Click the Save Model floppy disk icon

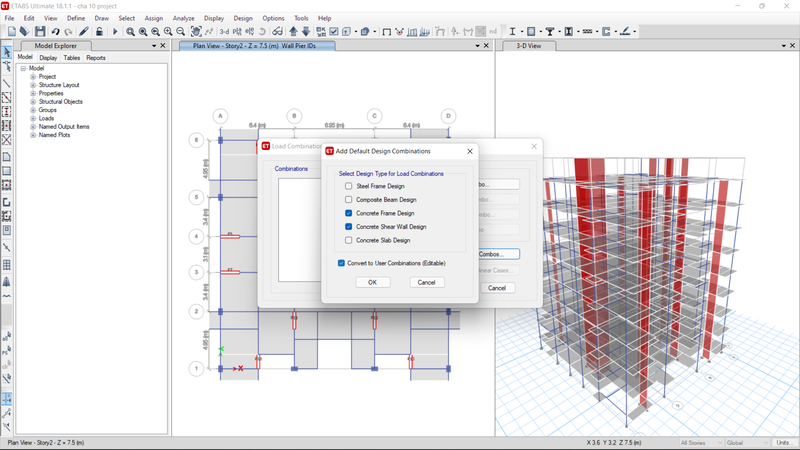pos(40,32)
